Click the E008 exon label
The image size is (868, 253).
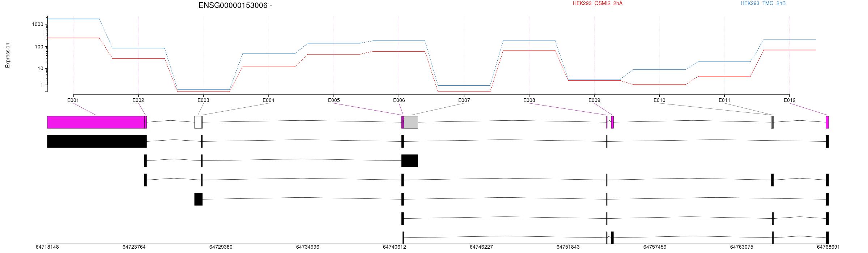pos(529,100)
